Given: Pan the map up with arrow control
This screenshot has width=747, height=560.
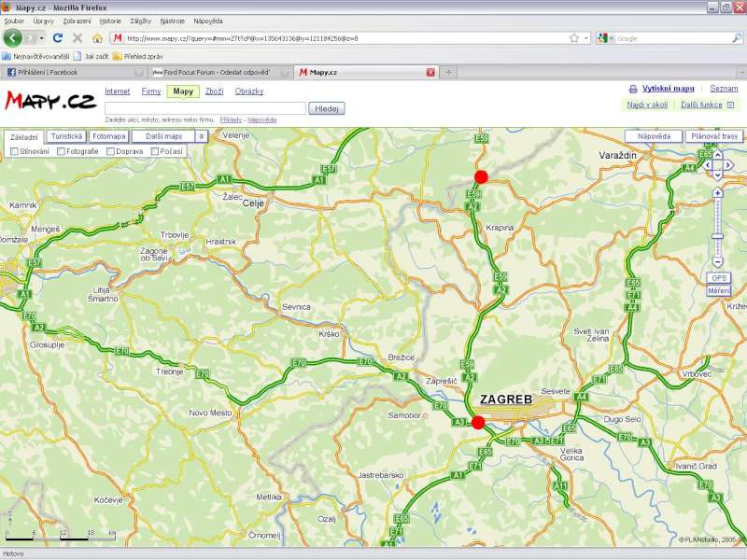Looking at the screenshot, I should (717, 154).
